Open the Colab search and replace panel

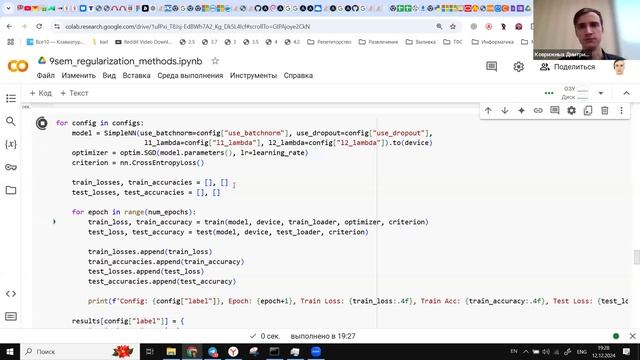[x=11, y=121]
